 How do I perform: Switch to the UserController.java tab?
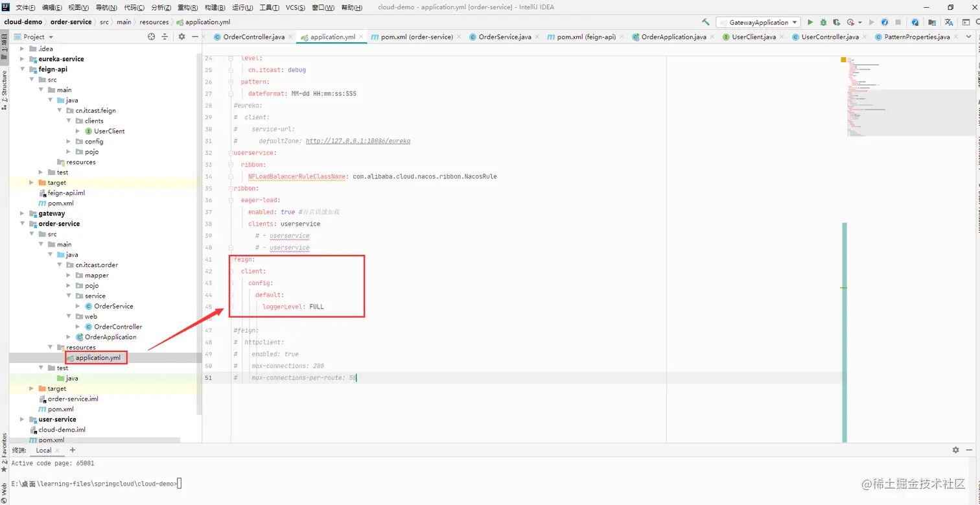pos(830,37)
